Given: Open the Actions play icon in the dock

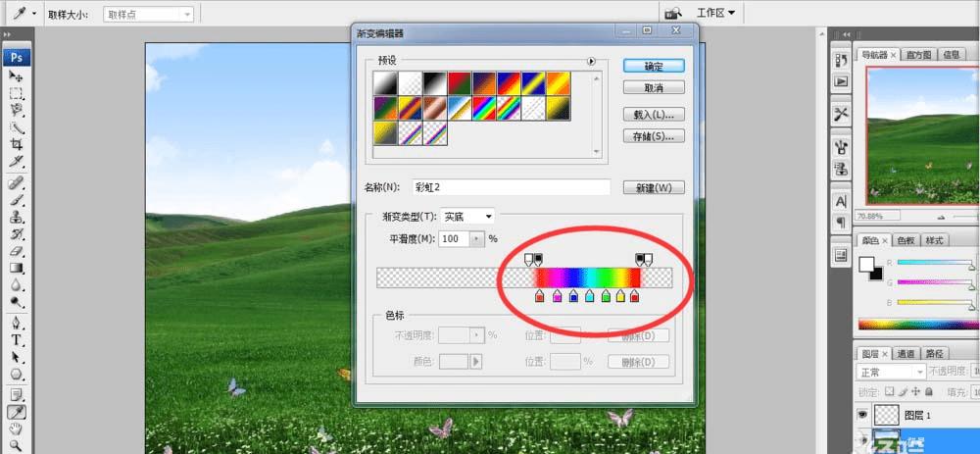Looking at the screenshot, I should point(841,80).
